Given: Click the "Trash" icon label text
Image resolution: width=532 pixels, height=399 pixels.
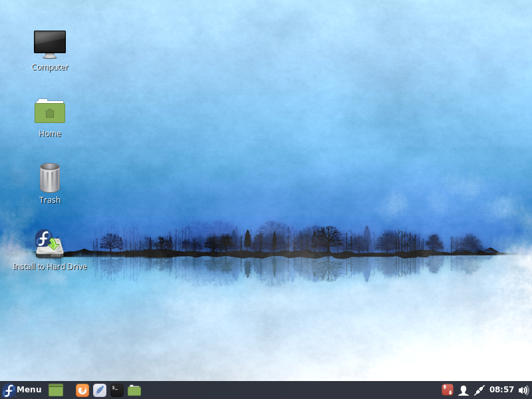Looking at the screenshot, I should click(50, 200).
